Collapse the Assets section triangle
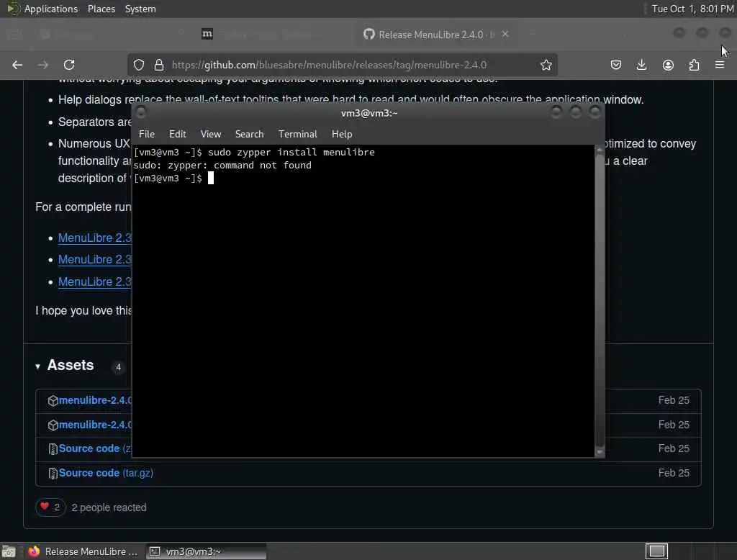 [x=37, y=366]
